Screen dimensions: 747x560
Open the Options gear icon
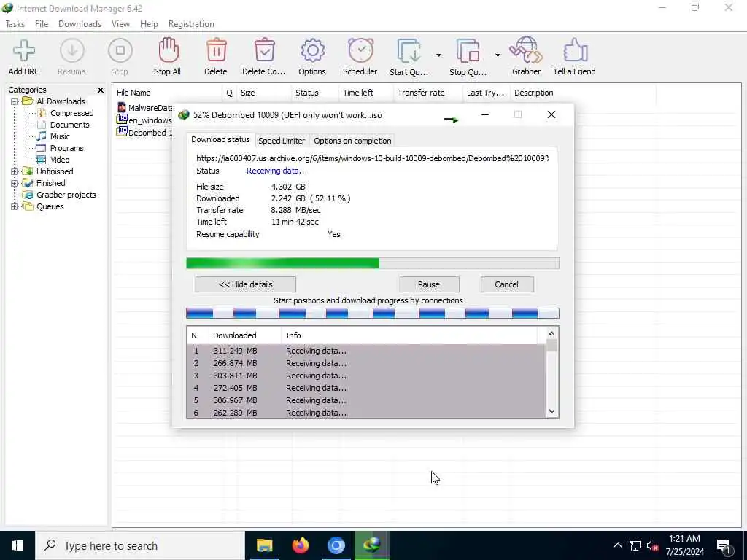(x=312, y=50)
